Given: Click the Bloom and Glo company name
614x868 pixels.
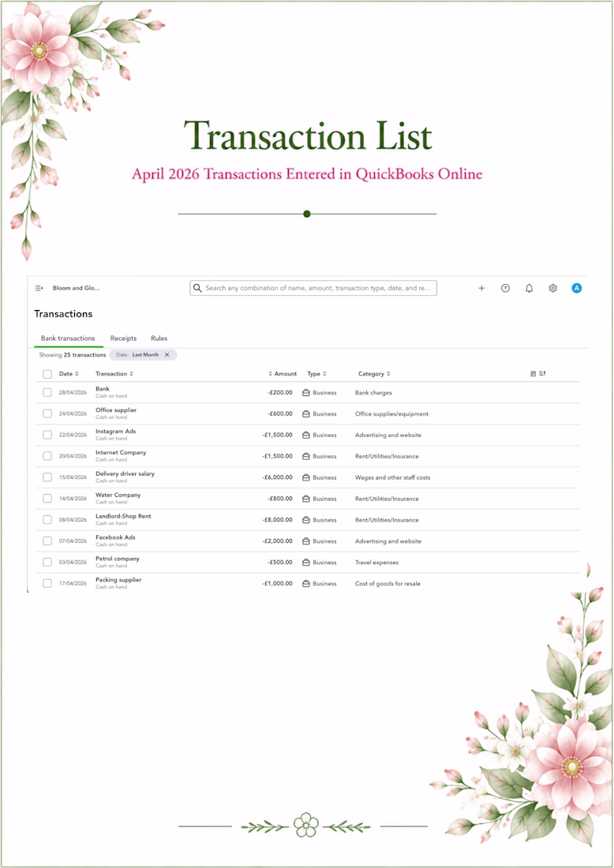Looking at the screenshot, I should pos(77,288).
